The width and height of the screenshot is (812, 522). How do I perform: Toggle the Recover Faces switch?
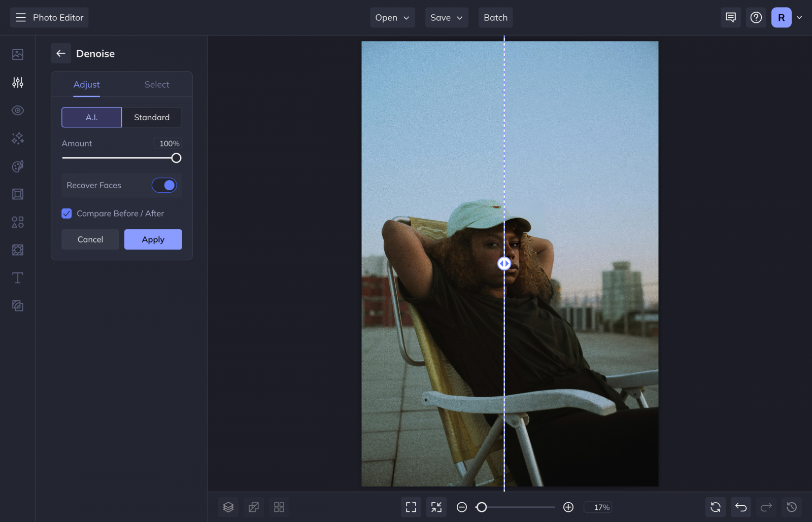[x=164, y=185]
